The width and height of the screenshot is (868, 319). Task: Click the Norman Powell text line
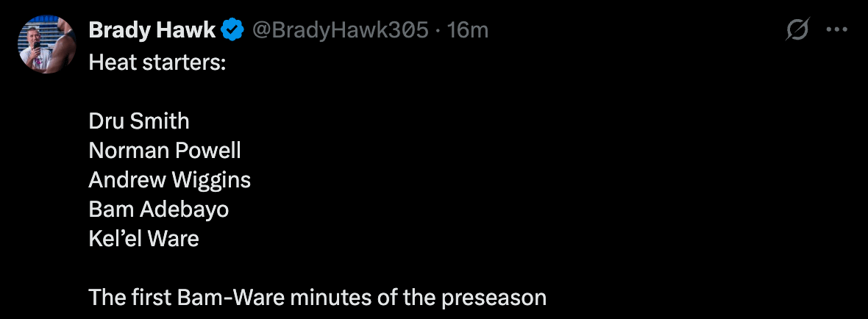pos(165,150)
